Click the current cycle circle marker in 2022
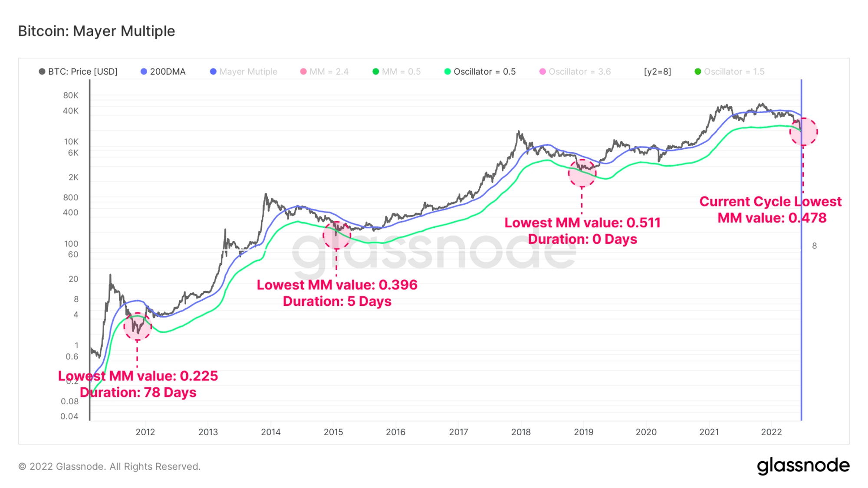 pos(803,131)
